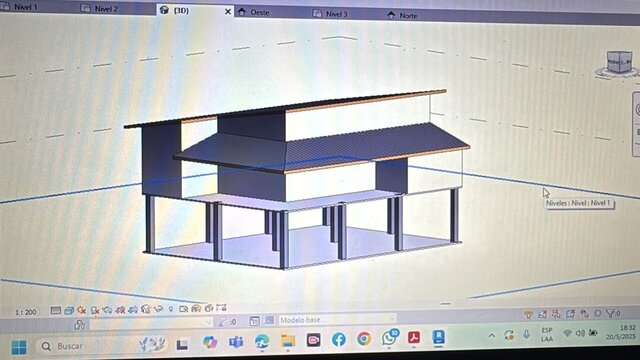Open Temporary Hide/Isolate glasses icon

point(158,309)
